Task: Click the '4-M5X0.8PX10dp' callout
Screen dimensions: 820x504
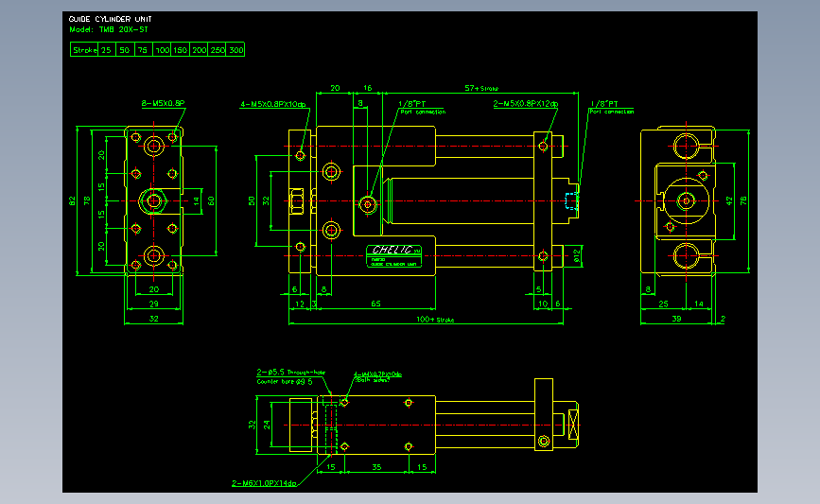Action: tap(273, 105)
